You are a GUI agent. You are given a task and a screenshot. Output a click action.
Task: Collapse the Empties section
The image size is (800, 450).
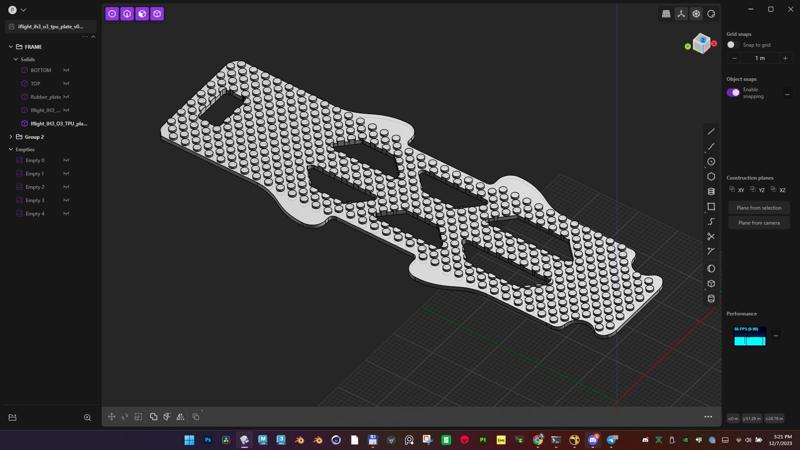pos(11,149)
